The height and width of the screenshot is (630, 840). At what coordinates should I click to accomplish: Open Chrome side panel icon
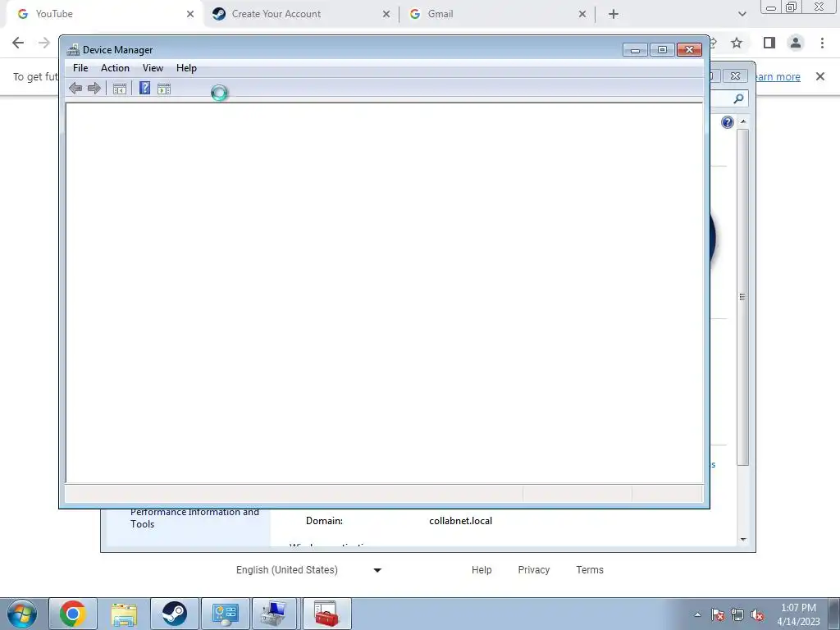769,43
